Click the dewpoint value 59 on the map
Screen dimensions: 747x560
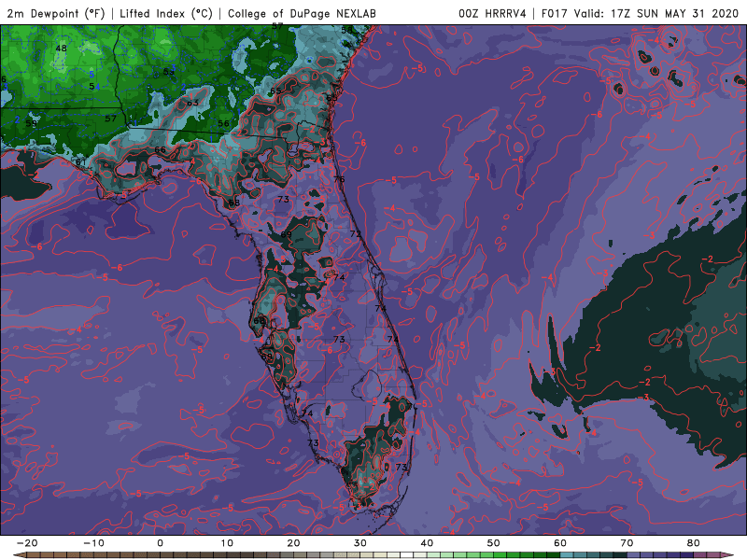point(32,123)
